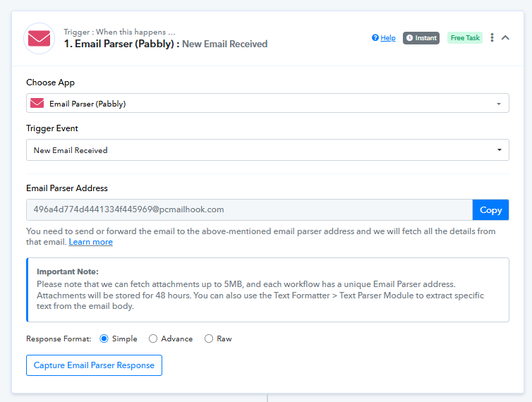Screen dimensions: 532x402
Task: Click the Help link text
Action: click(x=388, y=38)
